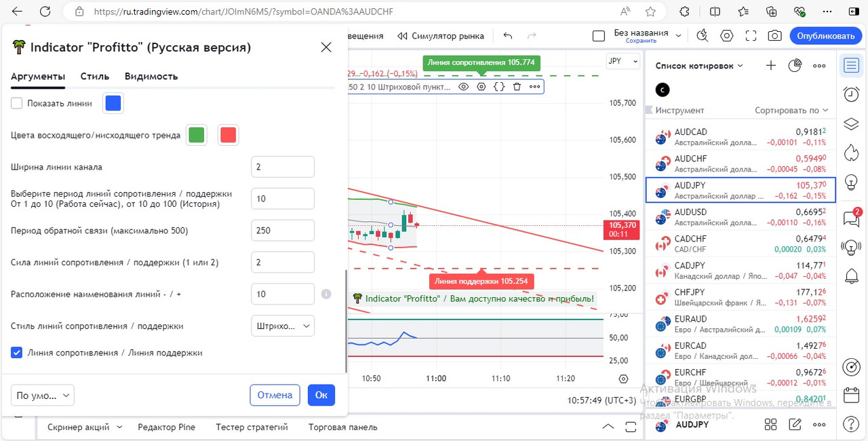Take a chart snapshot with camera icon
This screenshot has width=868, height=441.
[x=774, y=36]
